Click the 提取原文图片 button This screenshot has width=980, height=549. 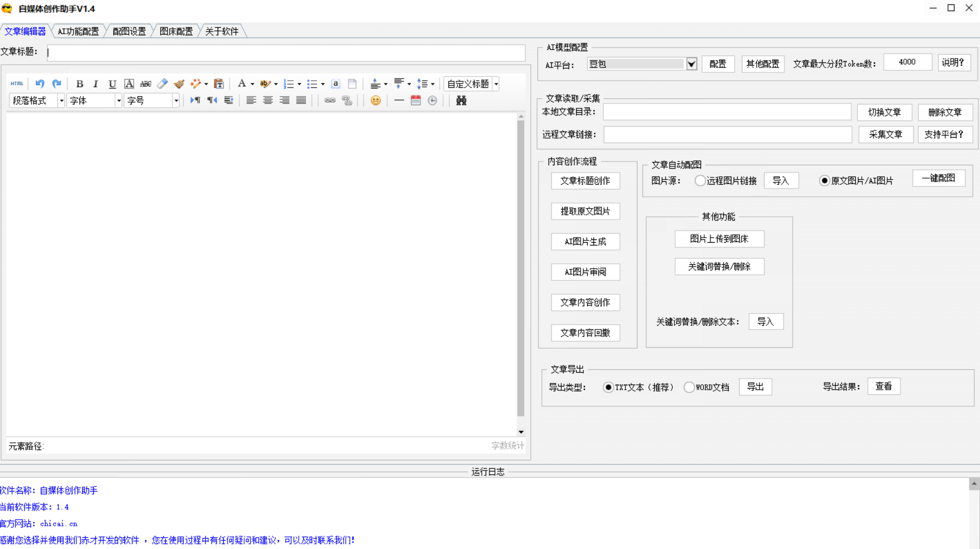(586, 211)
